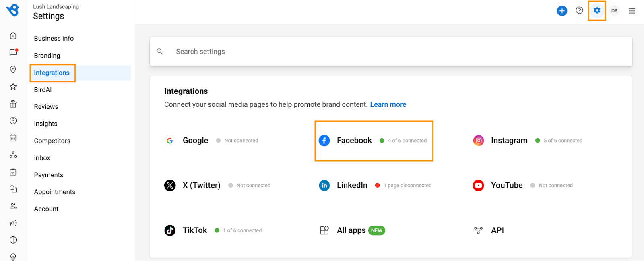Go to Payments settings
The image size is (644, 261).
click(49, 175)
